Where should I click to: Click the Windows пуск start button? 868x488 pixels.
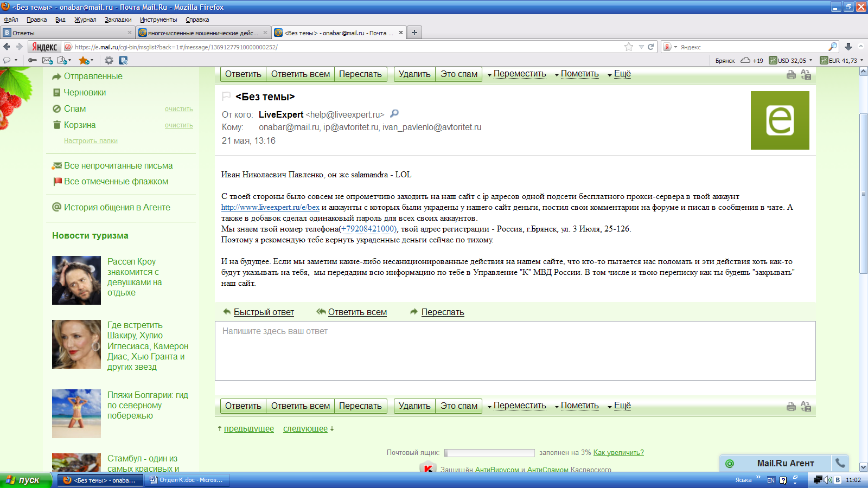26,480
